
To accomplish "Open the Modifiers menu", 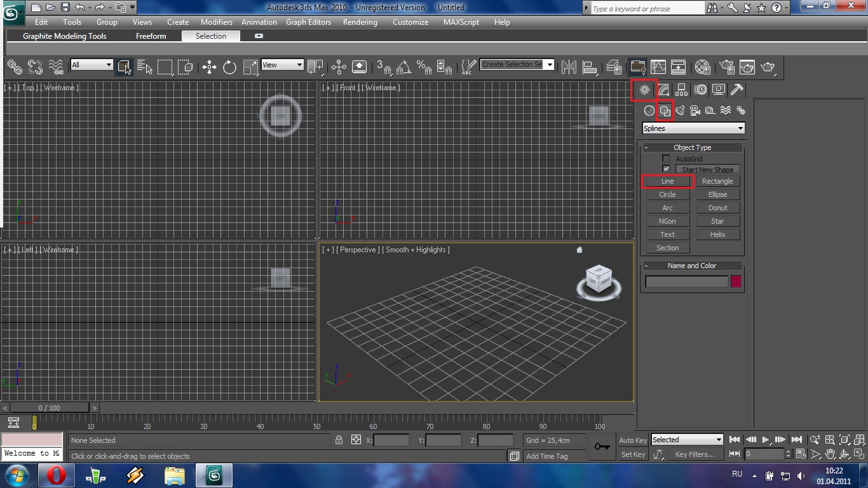I will (x=216, y=22).
